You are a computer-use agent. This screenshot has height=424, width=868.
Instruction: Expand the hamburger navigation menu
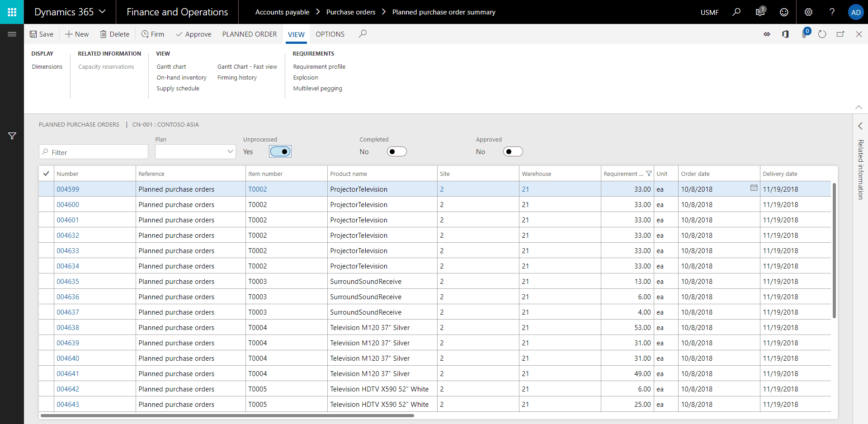point(12,34)
